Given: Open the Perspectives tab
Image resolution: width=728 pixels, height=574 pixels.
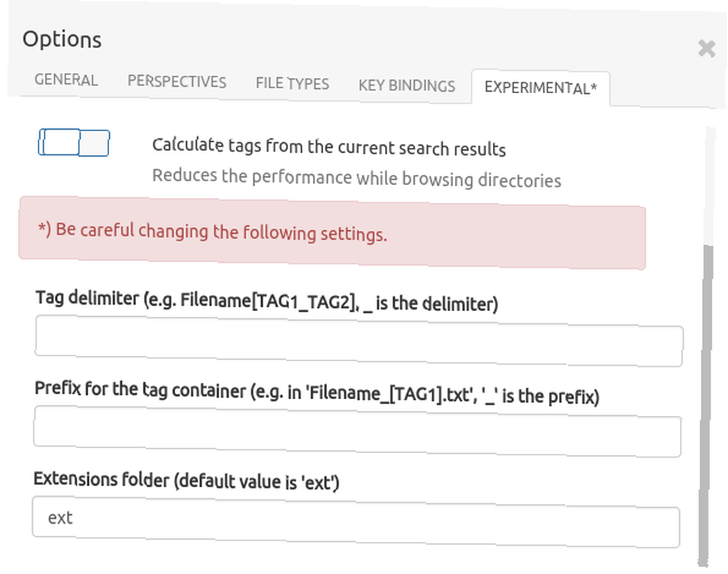Looking at the screenshot, I should pyautogui.click(x=177, y=82).
